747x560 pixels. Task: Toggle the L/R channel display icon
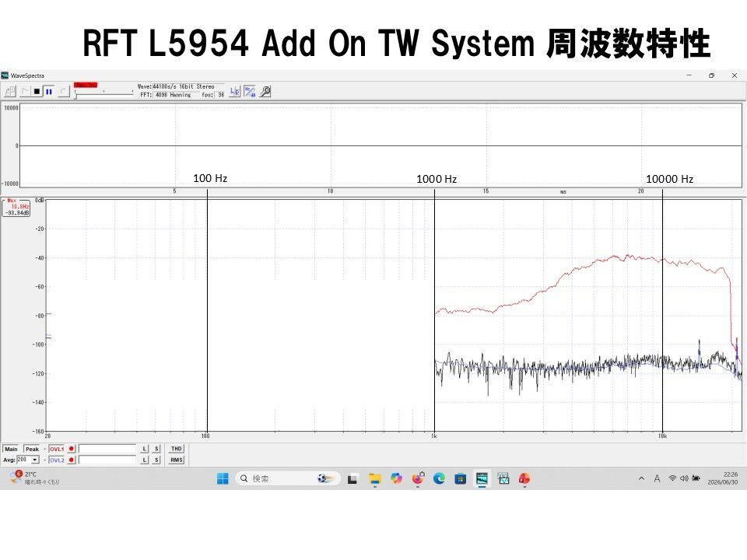(235, 92)
